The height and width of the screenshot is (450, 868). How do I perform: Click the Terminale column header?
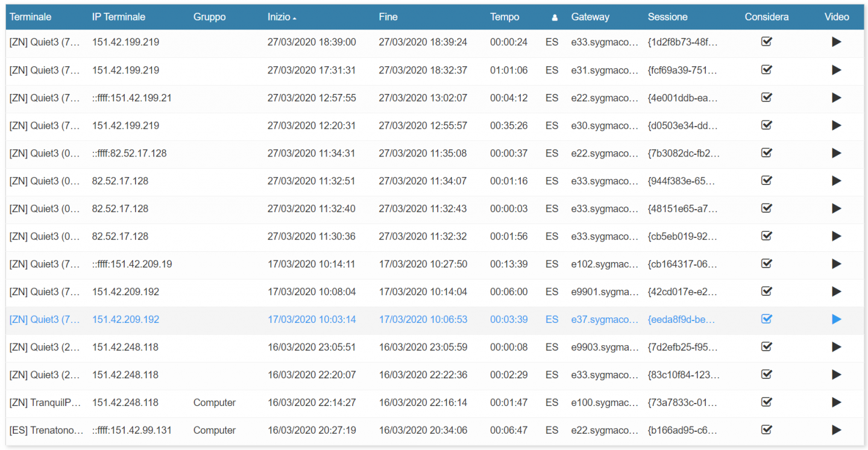point(31,17)
